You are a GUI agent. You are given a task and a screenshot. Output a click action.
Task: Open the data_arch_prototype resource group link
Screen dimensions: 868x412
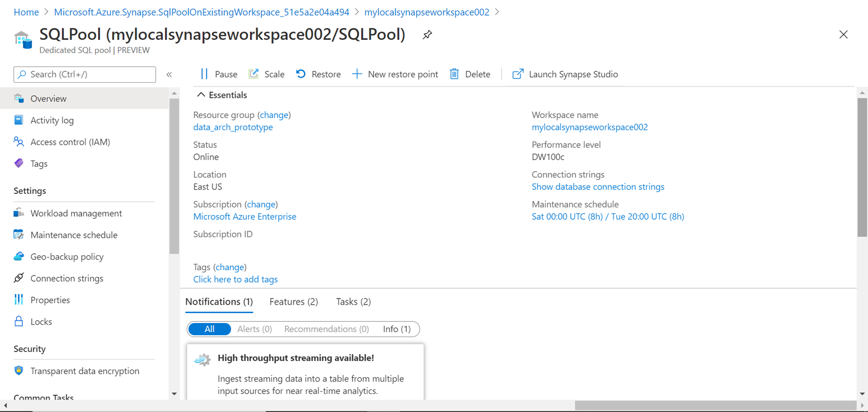(233, 127)
